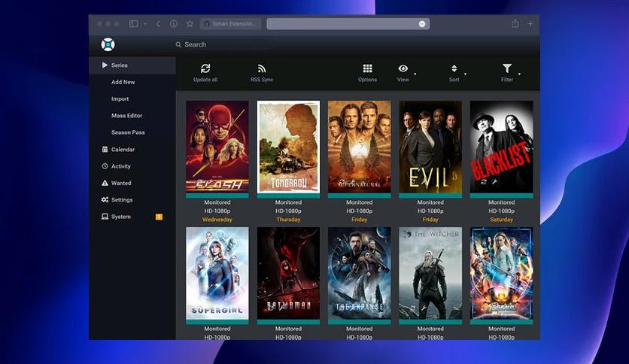The height and width of the screenshot is (364, 629).
Task: Toggle the browser sidebar panel icon
Action: coord(134,23)
